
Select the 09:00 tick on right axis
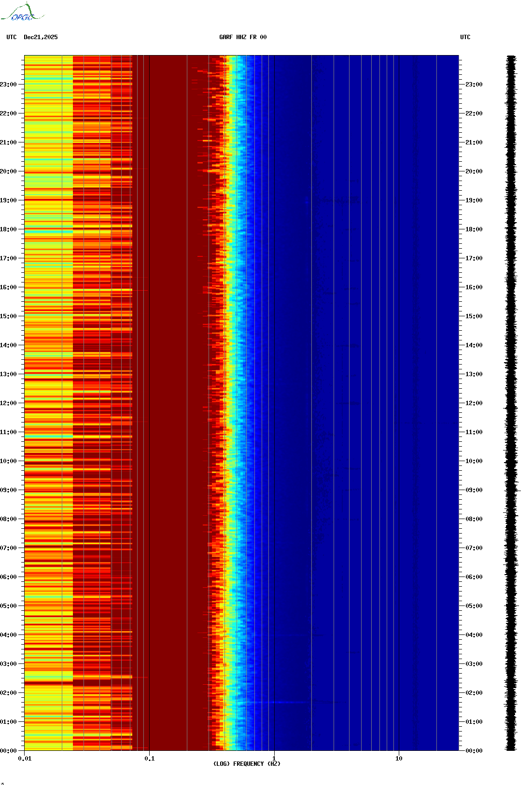click(473, 490)
